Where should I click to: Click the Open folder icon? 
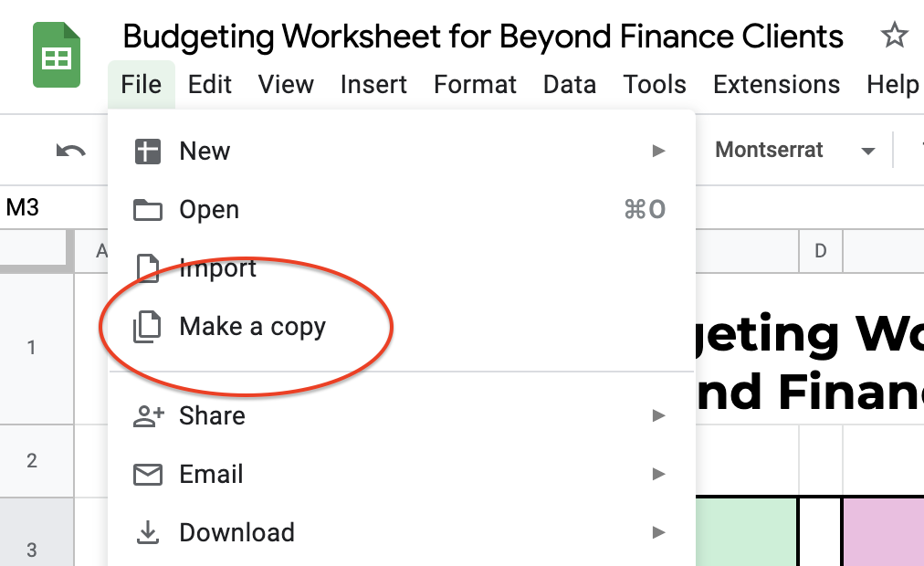tap(147, 210)
